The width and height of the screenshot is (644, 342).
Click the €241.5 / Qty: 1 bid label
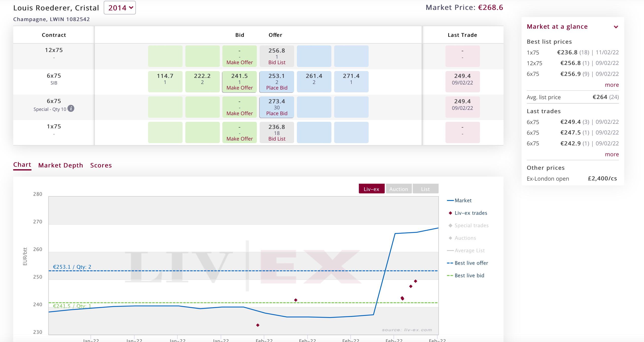coord(72,306)
